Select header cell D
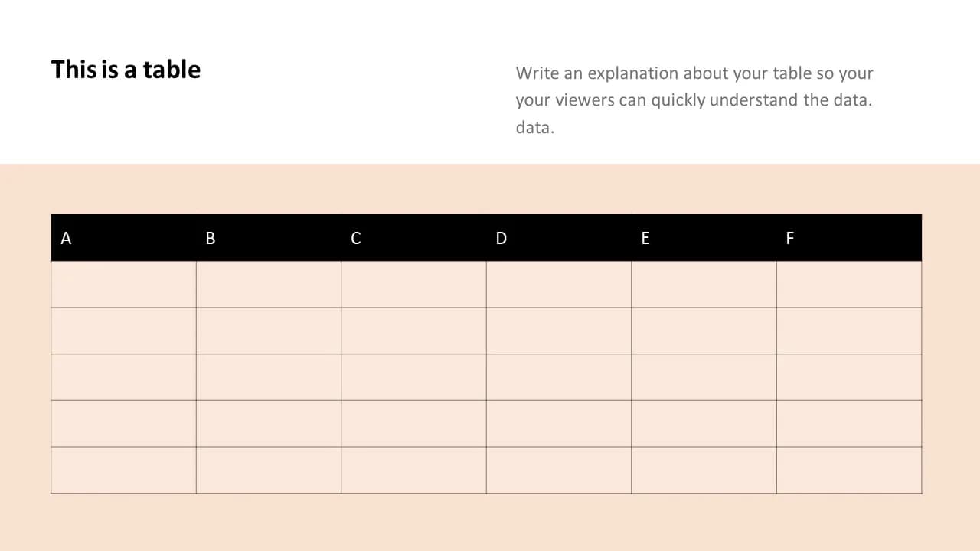Image resolution: width=980 pixels, height=551 pixels. pos(559,238)
